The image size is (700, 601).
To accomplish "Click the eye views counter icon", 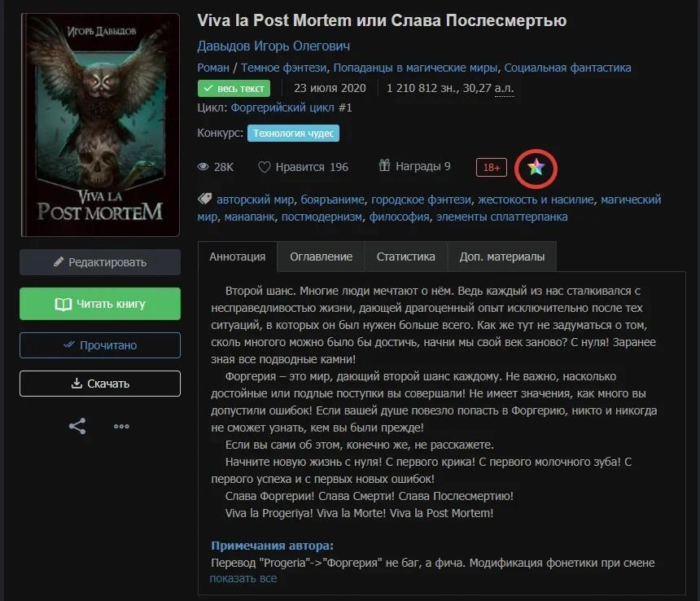I will tap(203, 167).
